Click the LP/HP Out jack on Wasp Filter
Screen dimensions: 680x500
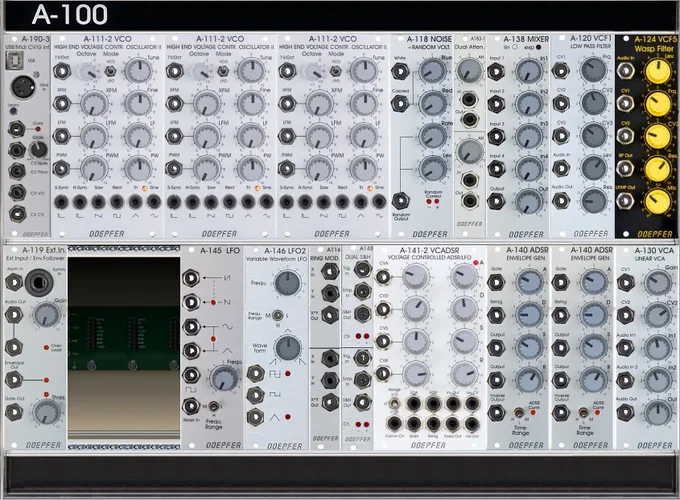625,200
